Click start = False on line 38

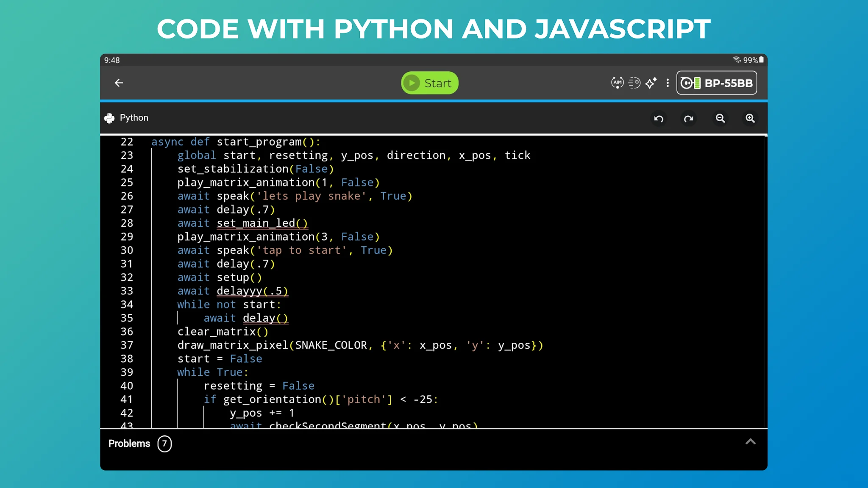pyautogui.click(x=220, y=359)
